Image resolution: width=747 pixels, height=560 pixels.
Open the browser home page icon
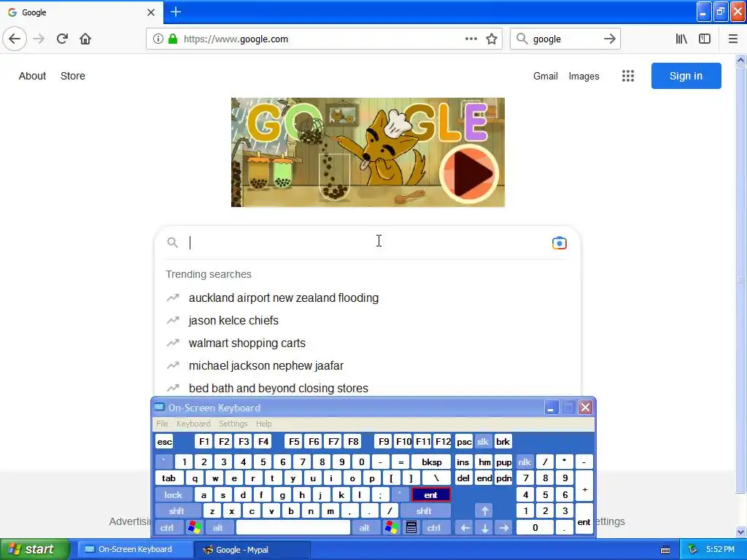click(85, 39)
